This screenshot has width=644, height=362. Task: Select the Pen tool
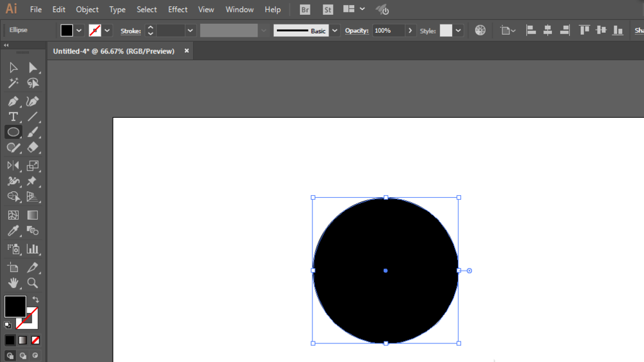point(13,101)
